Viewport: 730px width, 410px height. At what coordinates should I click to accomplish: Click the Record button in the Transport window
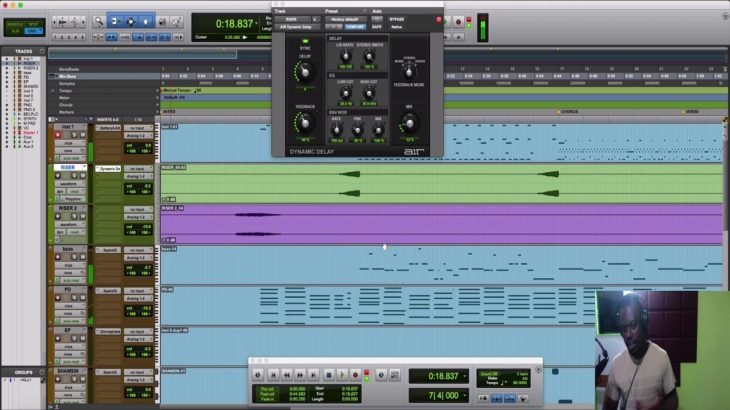[356, 375]
